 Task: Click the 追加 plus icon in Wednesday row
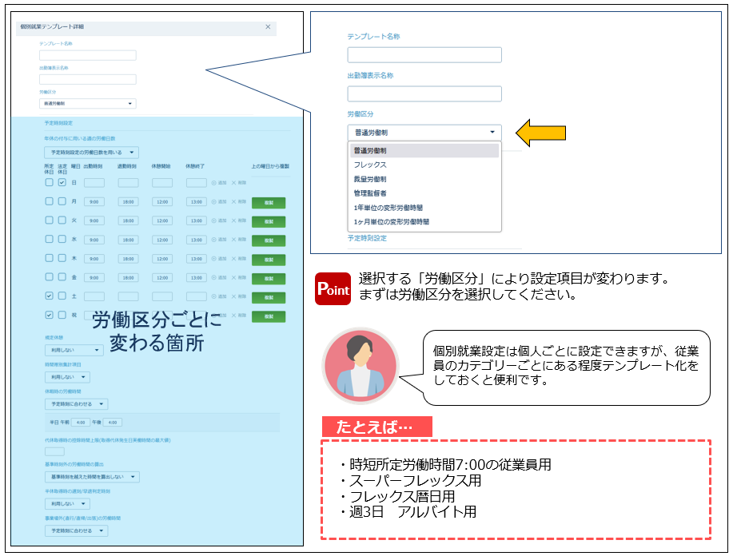[x=214, y=240]
